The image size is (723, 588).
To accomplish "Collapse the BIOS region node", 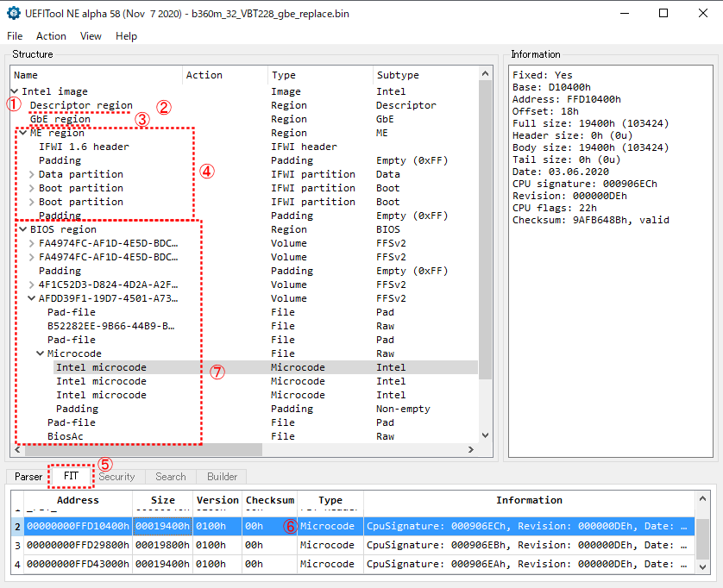I will click(23, 229).
